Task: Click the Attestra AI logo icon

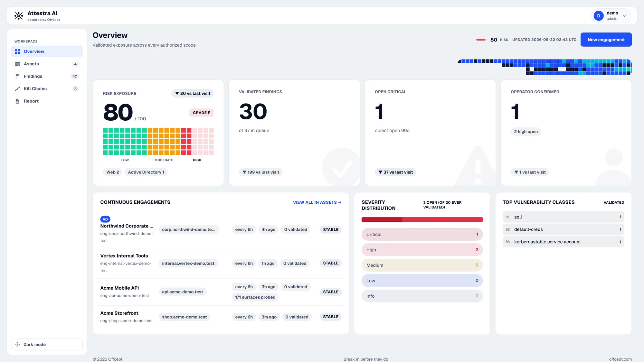Action: [x=19, y=16]
